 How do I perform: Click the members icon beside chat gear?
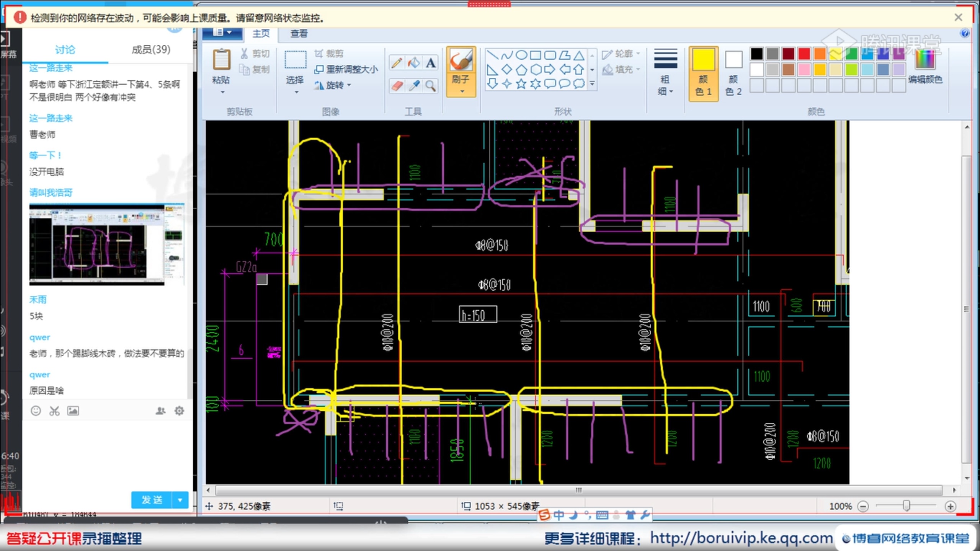(x=160, y=411)
